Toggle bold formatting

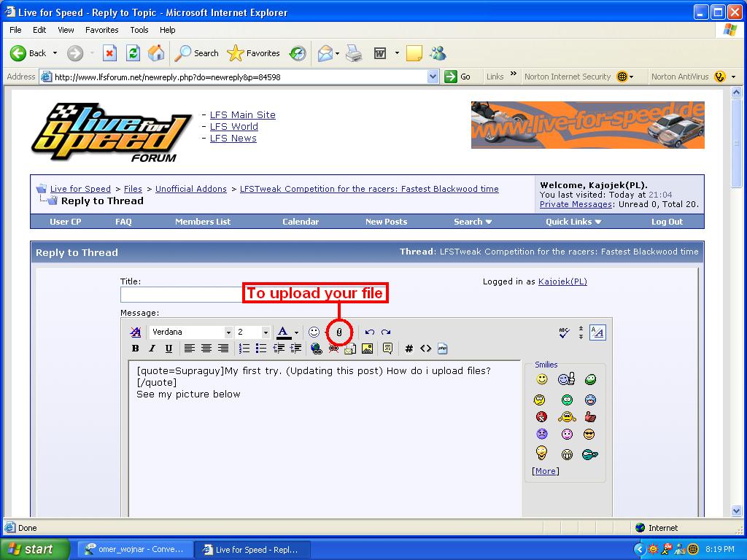pos(135,349)
